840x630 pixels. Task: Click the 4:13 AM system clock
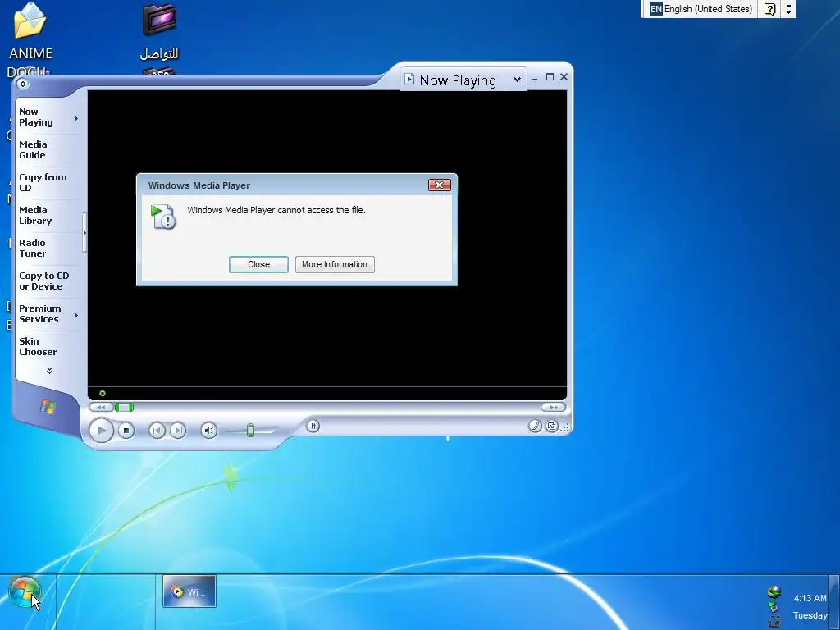point(810,598)
